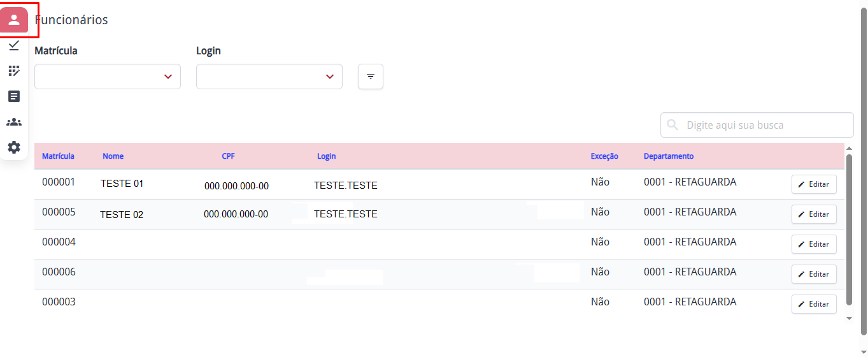Click the checkmark icon in sidebar
868x357 pixels.
14,45
